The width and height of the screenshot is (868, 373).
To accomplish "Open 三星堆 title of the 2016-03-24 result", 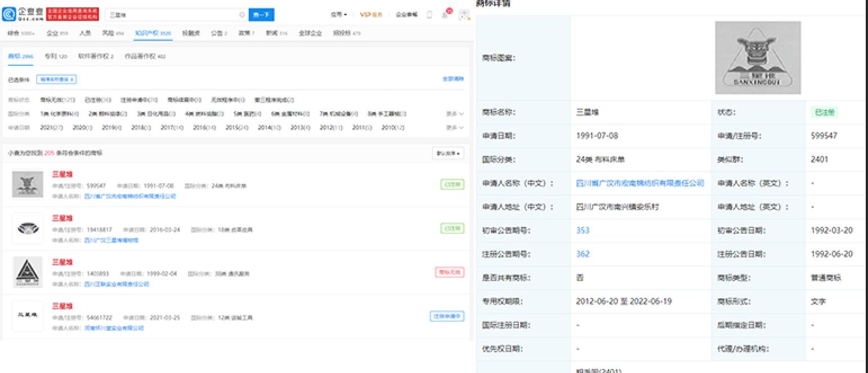I will coord(62,218).
